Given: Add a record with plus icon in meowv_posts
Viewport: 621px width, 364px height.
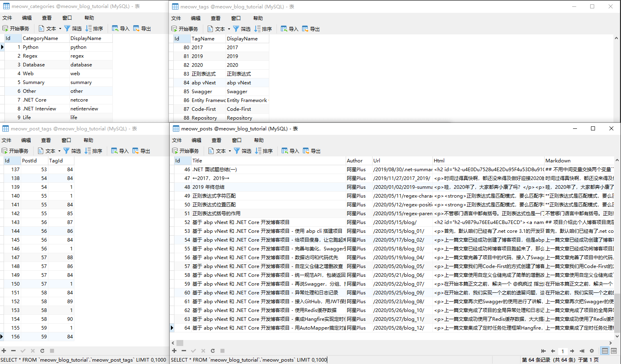Looking at the screenshot, I should tap(174, 351).
